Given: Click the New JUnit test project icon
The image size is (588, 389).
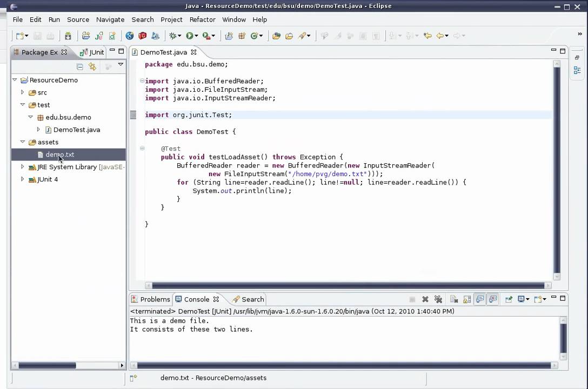Looking at the screenshot, I should pyautogui.click(x=99, y=36).
